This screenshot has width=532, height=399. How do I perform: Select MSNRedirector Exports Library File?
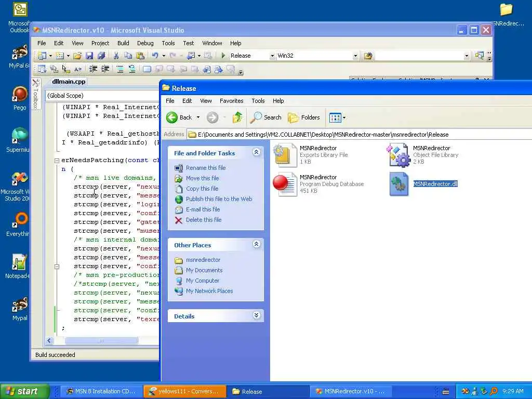point(312,155)
